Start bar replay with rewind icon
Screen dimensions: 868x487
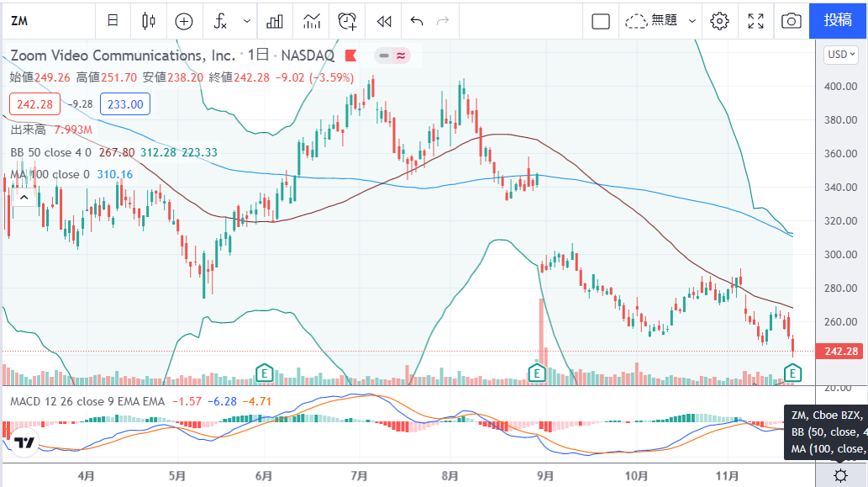pyautogui.click(x=384, y=21)
